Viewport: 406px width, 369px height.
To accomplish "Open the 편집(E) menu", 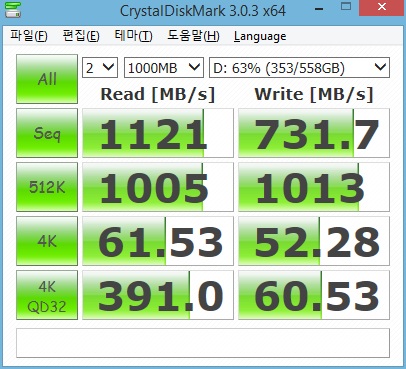I will (x=81, y=36).
